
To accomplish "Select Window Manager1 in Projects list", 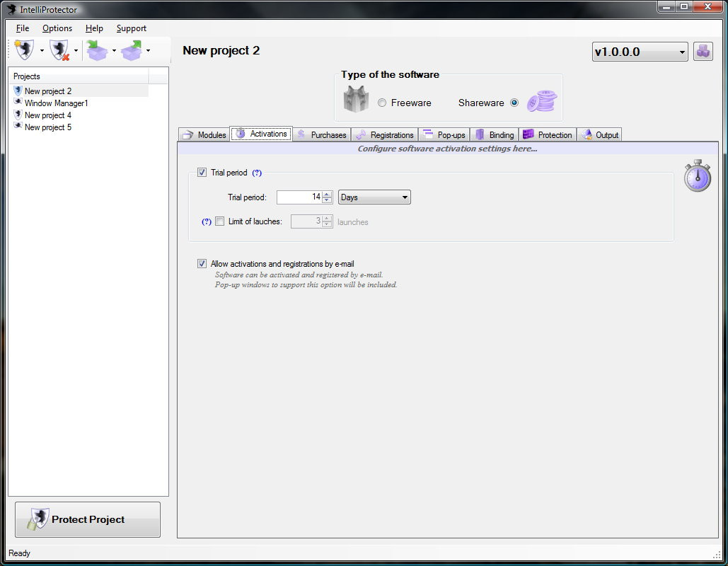I will [x=56, y=103].
